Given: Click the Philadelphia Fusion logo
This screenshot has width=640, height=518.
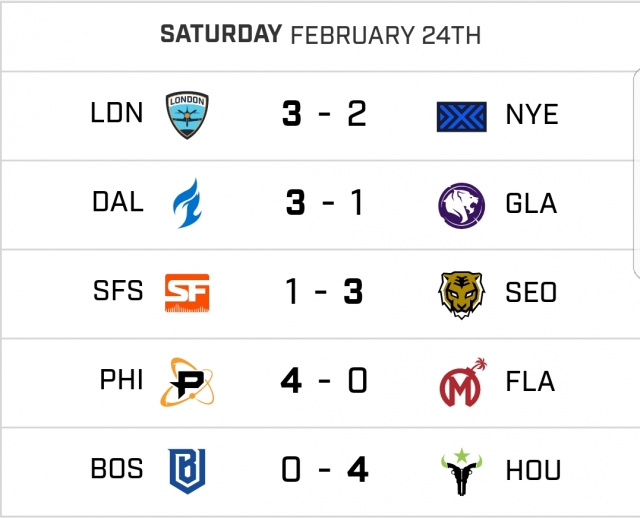Looking at the screenshot, I should click(187, 381).
